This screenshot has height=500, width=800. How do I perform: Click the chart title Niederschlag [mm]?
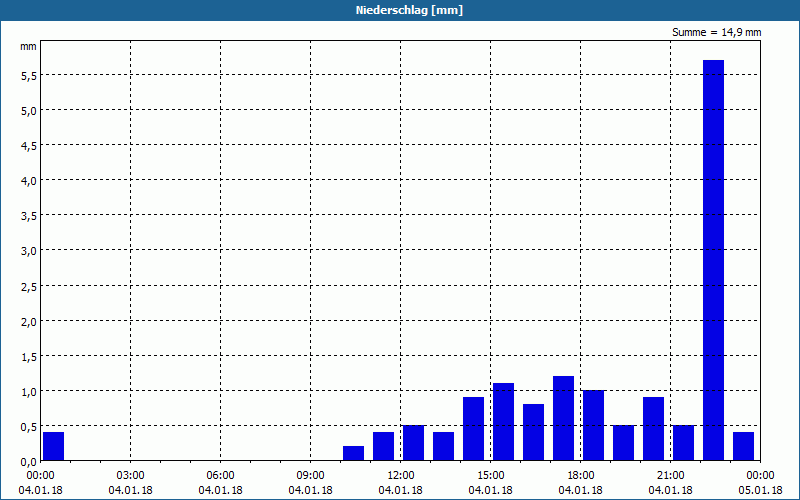click(409, 10)
